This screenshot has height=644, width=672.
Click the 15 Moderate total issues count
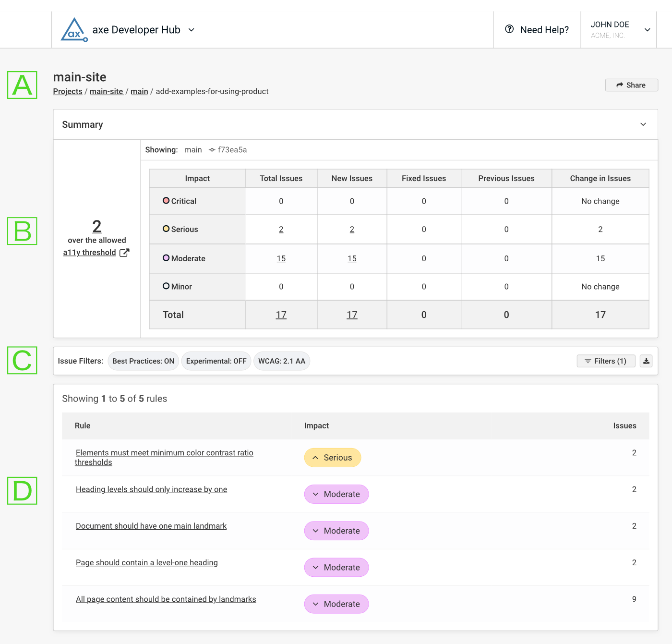point(281,258)
